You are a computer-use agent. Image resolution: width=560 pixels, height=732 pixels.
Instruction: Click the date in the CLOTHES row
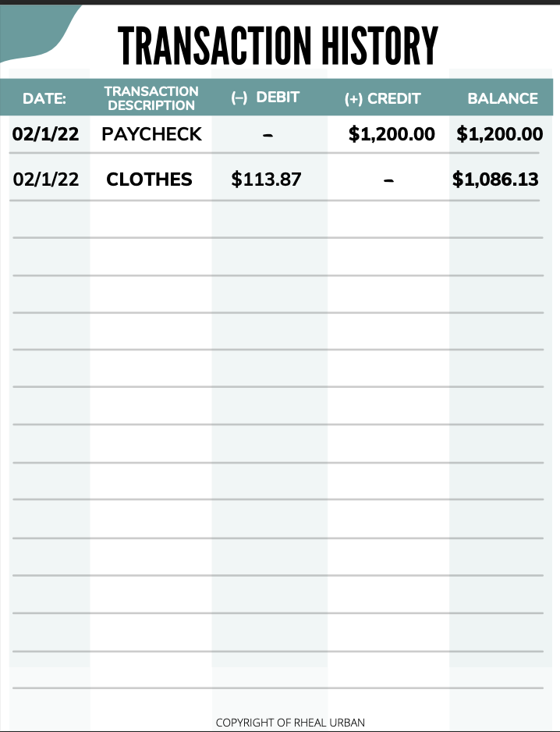point(46,179)
